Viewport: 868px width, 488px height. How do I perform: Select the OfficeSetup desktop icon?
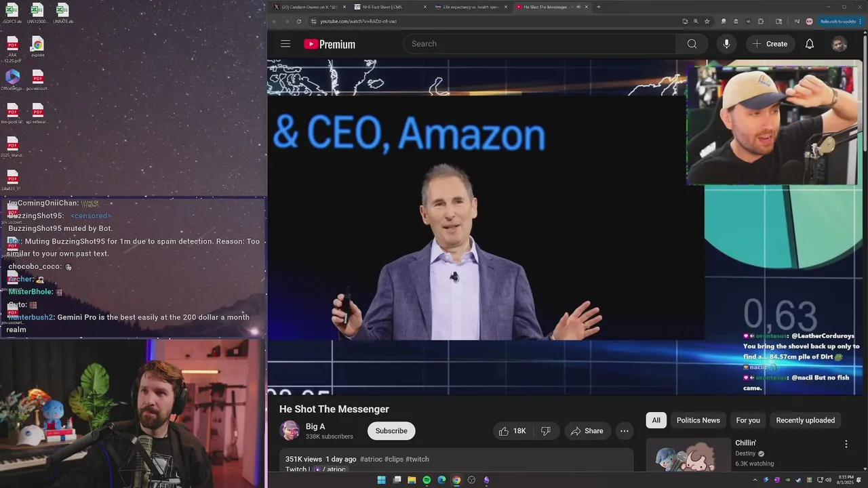pos(12,80)
